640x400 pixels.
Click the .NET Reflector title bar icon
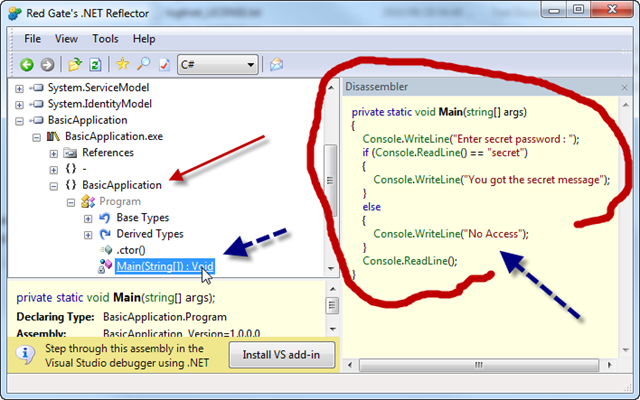coord(15,13)
